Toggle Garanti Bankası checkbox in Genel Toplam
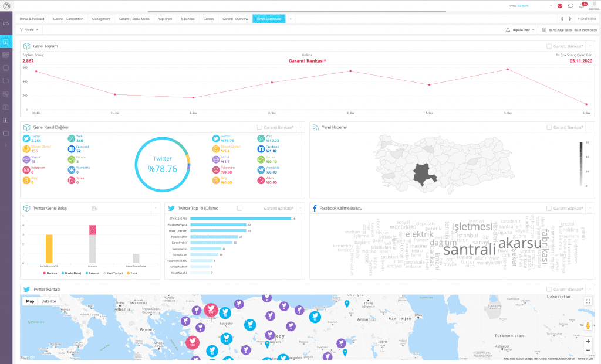 pos(549,46)
